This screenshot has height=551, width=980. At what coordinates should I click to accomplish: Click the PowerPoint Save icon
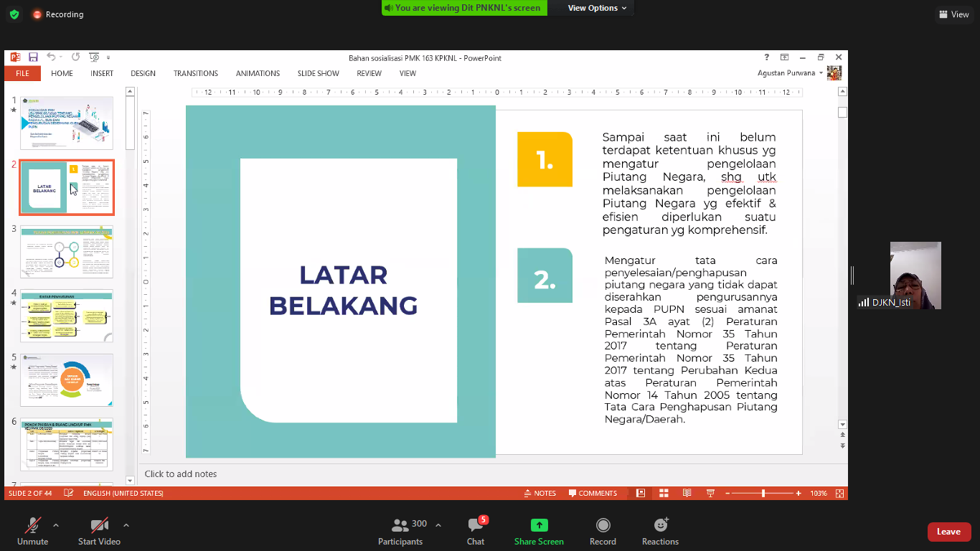click(33, 57)
